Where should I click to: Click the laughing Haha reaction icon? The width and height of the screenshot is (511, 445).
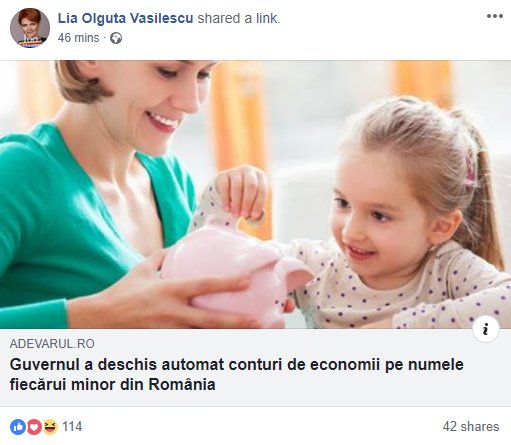click(50, 427)
